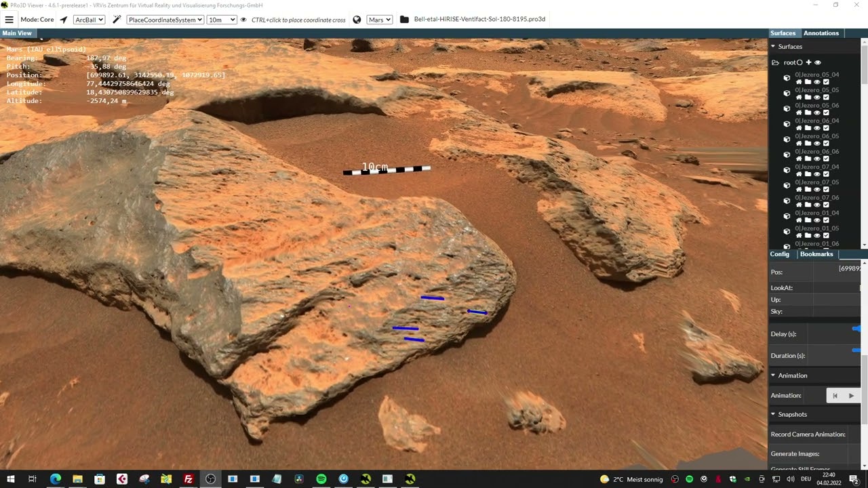Switch to the Bookmarks tab
This screenshot has width=868, height=488.
click(x=816, y=254)
